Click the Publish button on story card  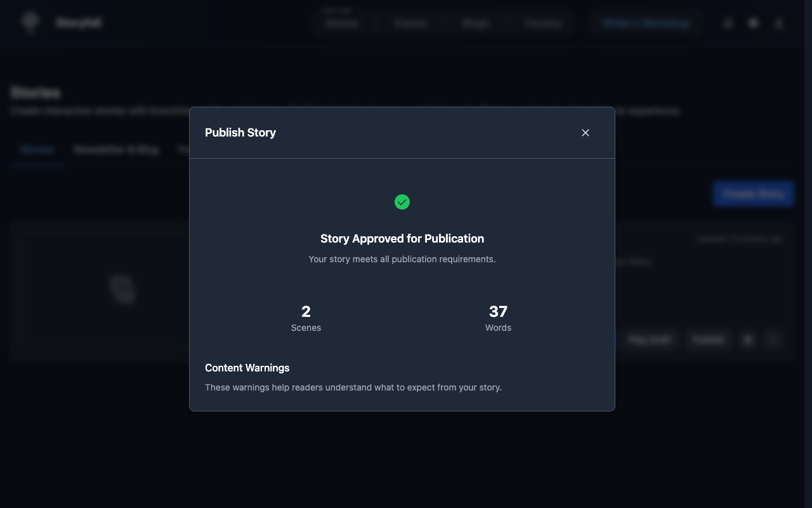click(x=708, y=340)
